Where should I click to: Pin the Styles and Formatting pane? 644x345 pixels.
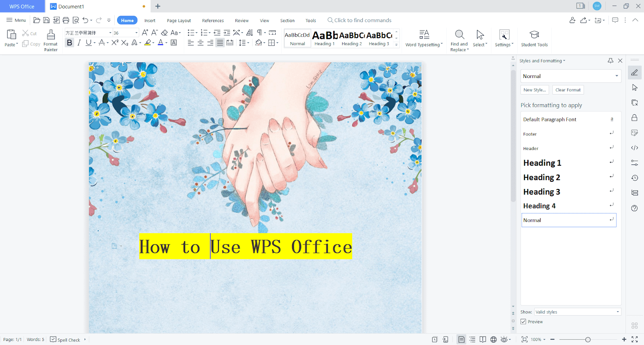click(x=611, y=61)
